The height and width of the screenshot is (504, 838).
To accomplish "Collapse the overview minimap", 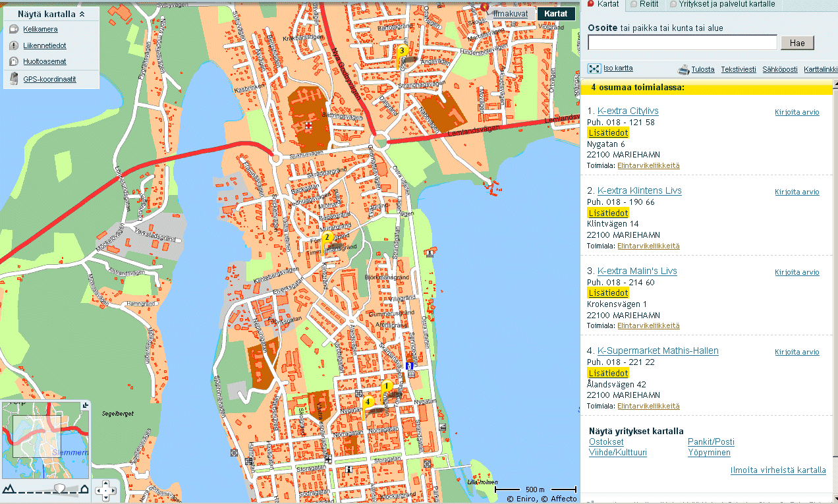I will coord(85,405).
